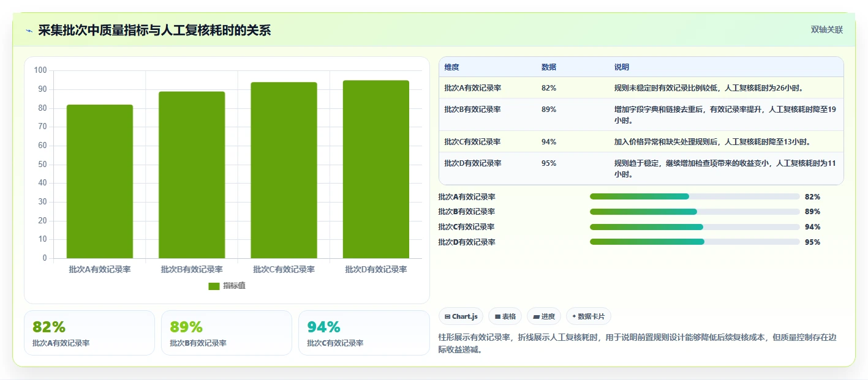Click 批次D有效记录率 cell in table
Viewport: 868px width, 380px height.
click(x=473, y=163)
